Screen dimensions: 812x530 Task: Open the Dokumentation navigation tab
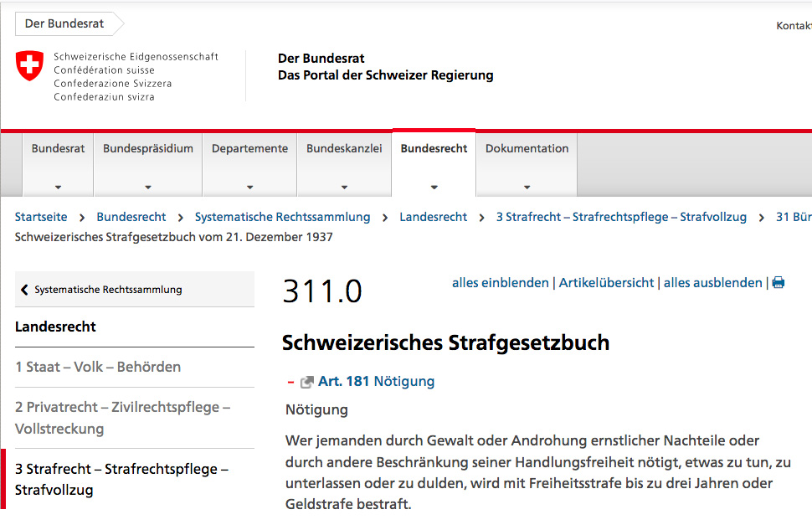(527, 149)
